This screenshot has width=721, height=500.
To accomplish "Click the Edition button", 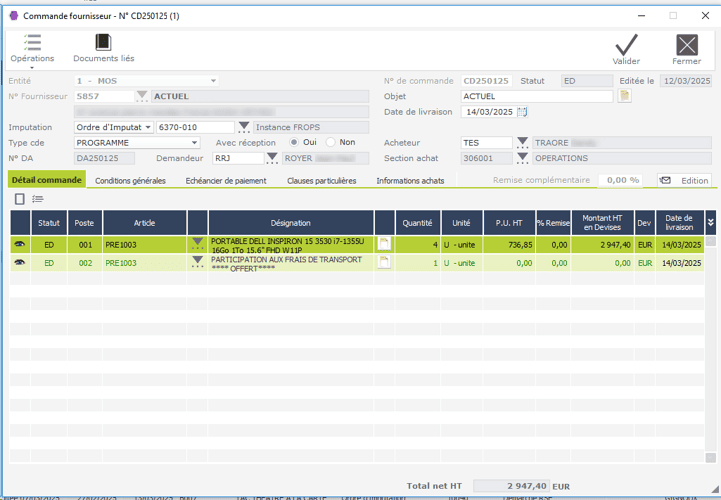I will pyautogui.click(x=684, y=180).
